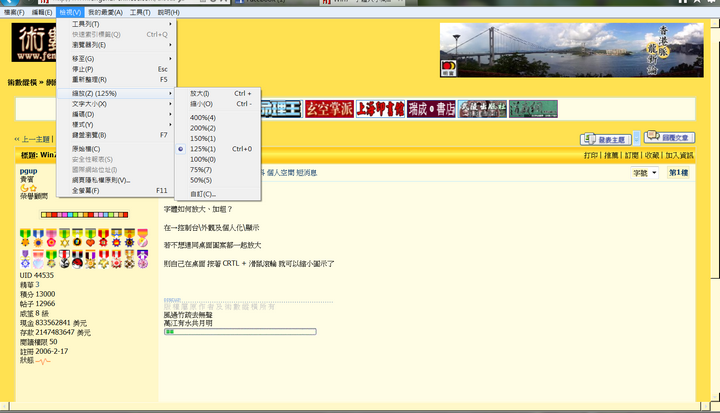The height and width of the screenshot is (413, 720).
Task: Go to 上一主題 previous topic
Action: (x=35, y=139)
